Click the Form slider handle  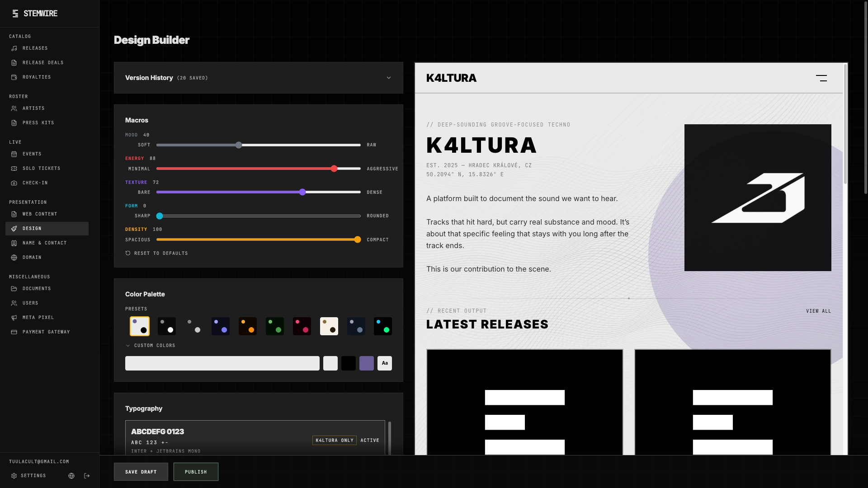[160, 216]
